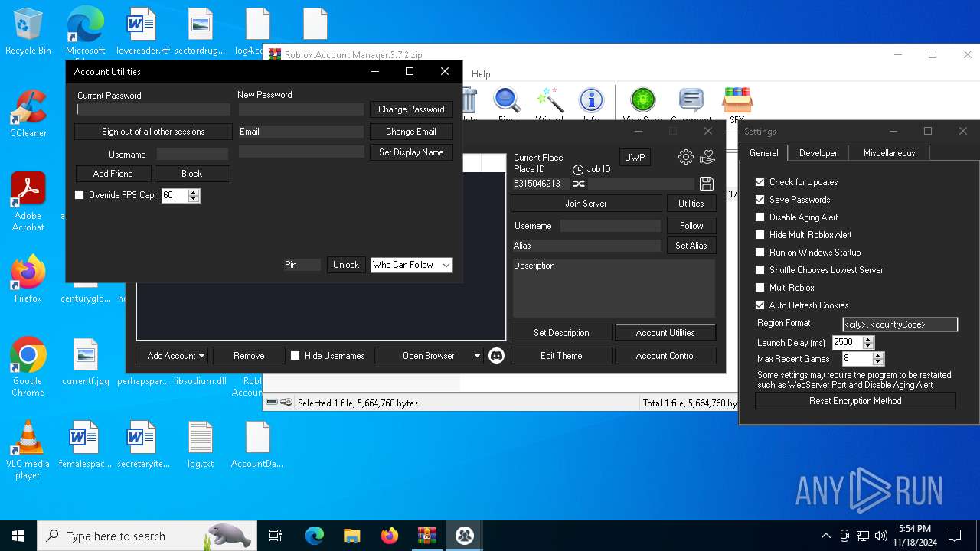Enable Shuffle Chooses Lowest Server checkbox
980x551 pixels.
[759, 270]
